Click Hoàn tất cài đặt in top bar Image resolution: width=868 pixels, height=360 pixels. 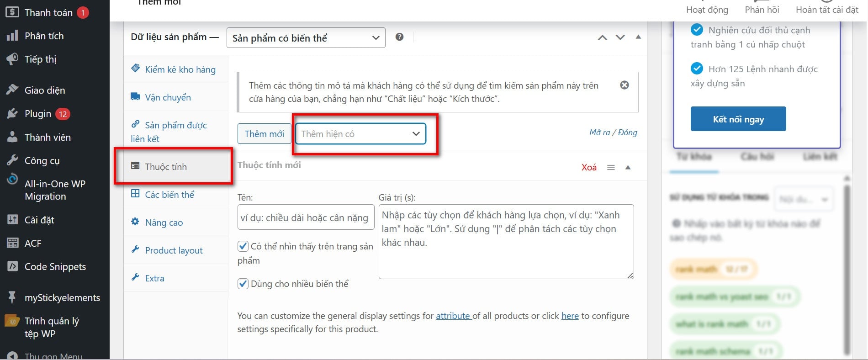click(x=827, y=9)
